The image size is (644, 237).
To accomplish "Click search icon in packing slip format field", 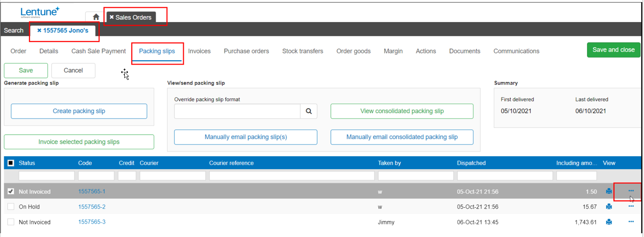I will pyautogui.click(x=309, y=111).
